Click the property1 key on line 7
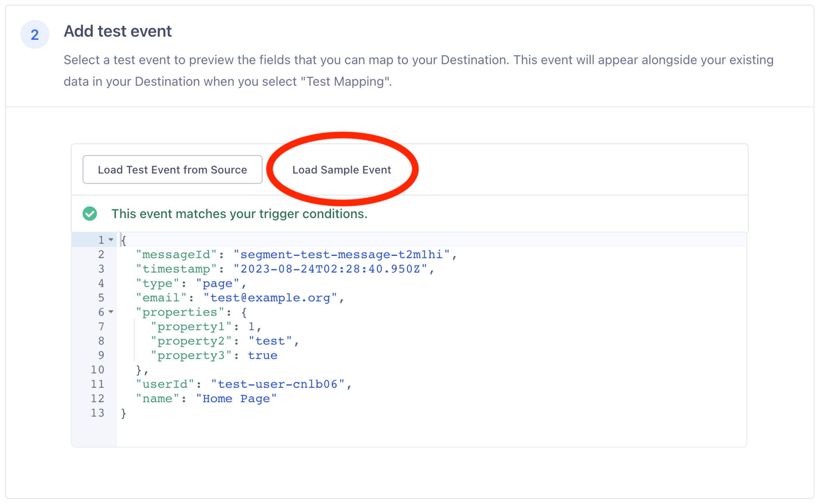This screenshot has width=820, height=504. 191,327
